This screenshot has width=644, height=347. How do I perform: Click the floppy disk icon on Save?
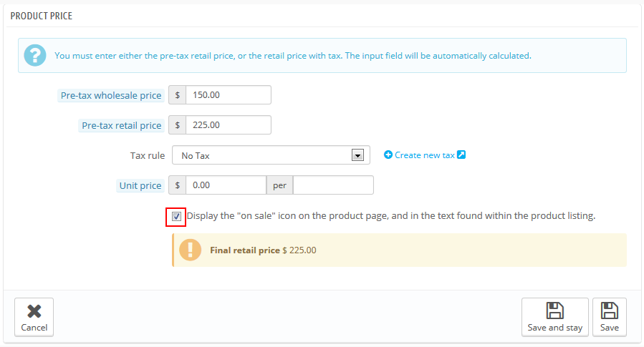coord(609,311)
